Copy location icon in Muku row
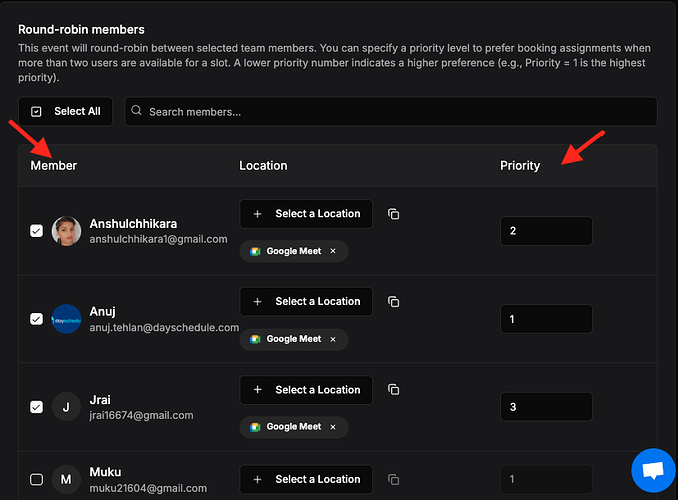The height and width of the screenshot is (500, 678). (393, 479)
